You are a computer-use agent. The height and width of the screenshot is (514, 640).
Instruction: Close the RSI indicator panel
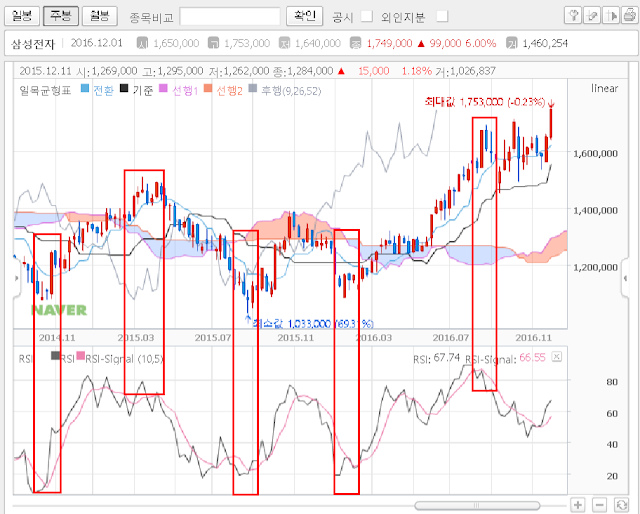(556, 357)
